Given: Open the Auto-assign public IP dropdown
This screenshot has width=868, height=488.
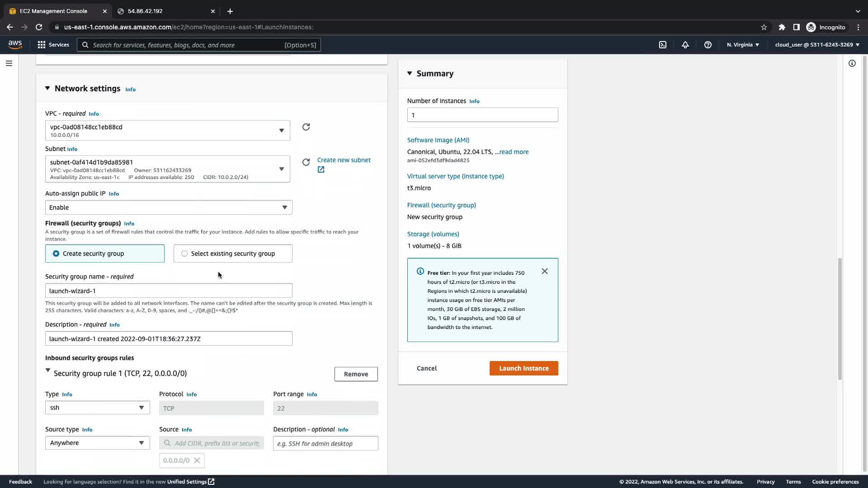Looking at the screenshot, I should tap(169, 207).
